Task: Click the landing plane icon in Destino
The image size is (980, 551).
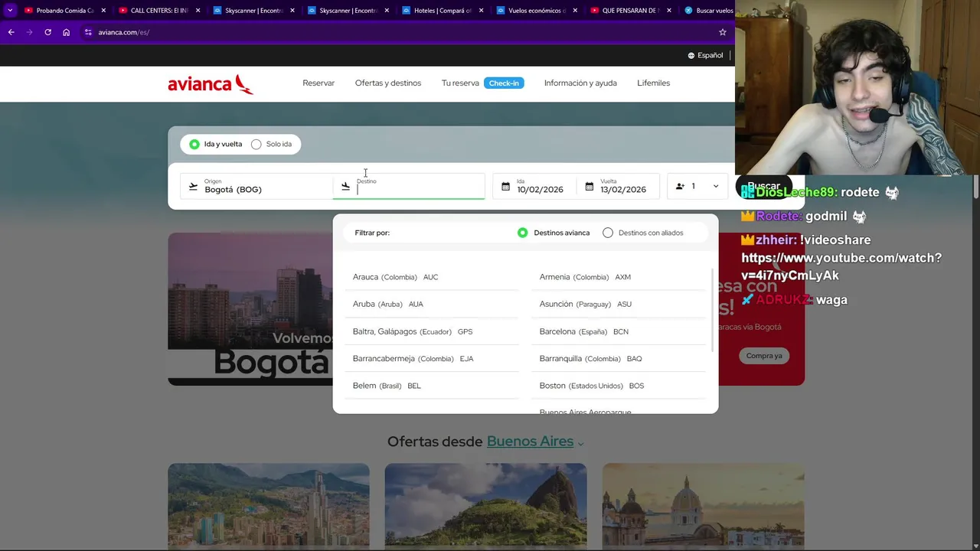Action: 345,186
